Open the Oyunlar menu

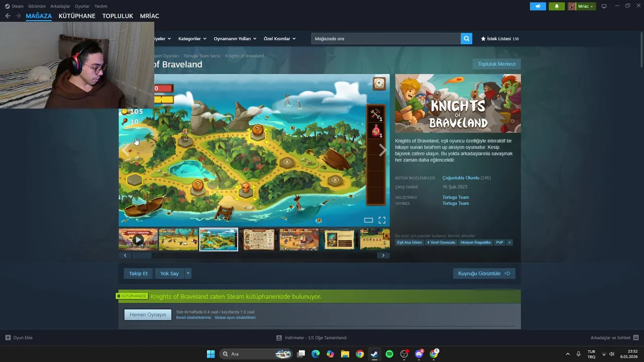[x=83, y=6]
